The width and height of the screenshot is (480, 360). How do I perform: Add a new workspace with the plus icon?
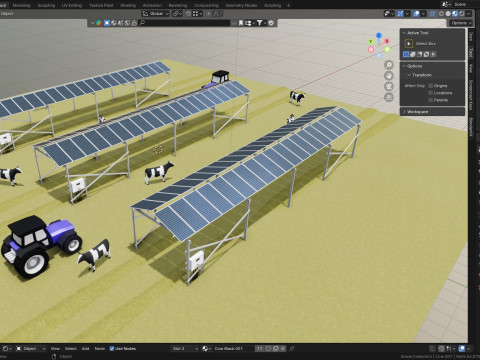[288, 5]
